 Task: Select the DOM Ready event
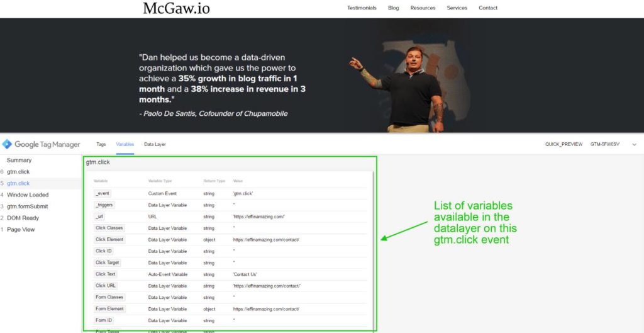click(23, 218)
